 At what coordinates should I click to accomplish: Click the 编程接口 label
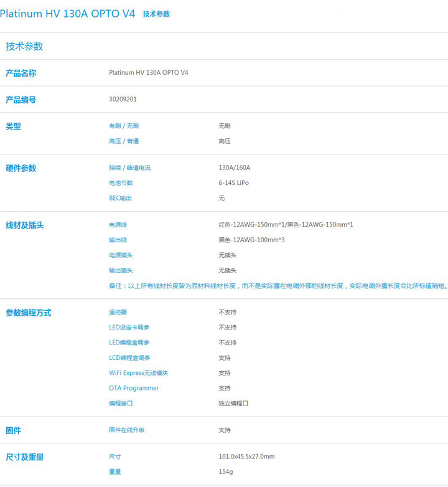pos(121,404)
